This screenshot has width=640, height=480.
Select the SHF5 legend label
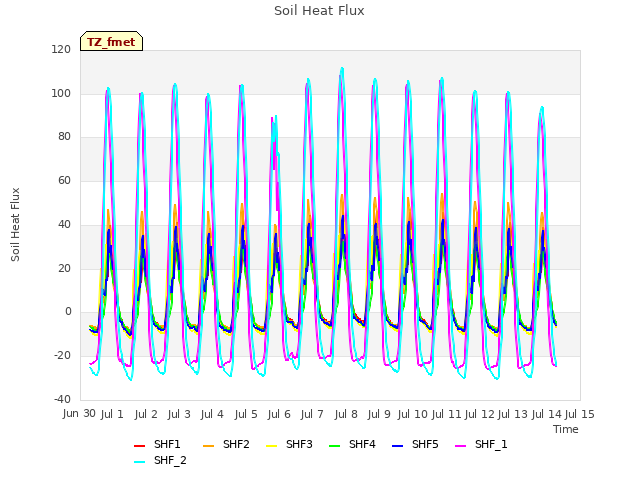425,444
